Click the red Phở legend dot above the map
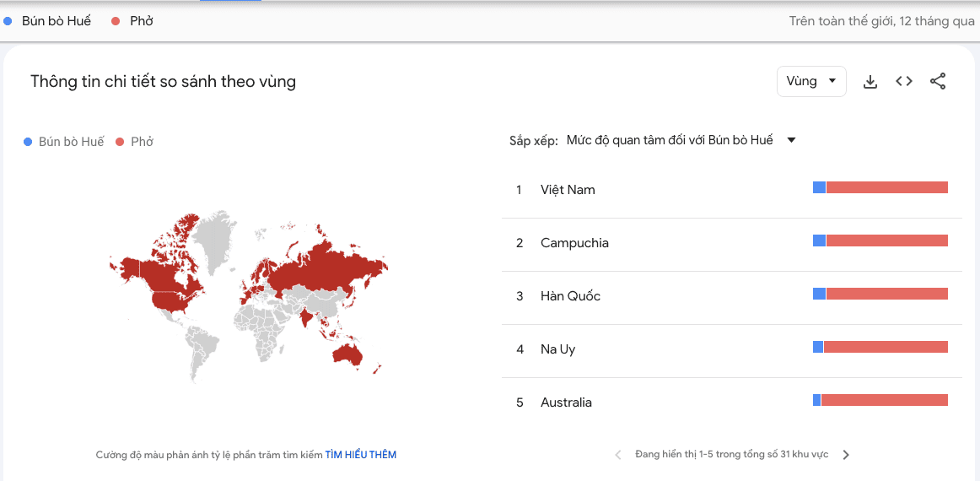 coord(120,142)
